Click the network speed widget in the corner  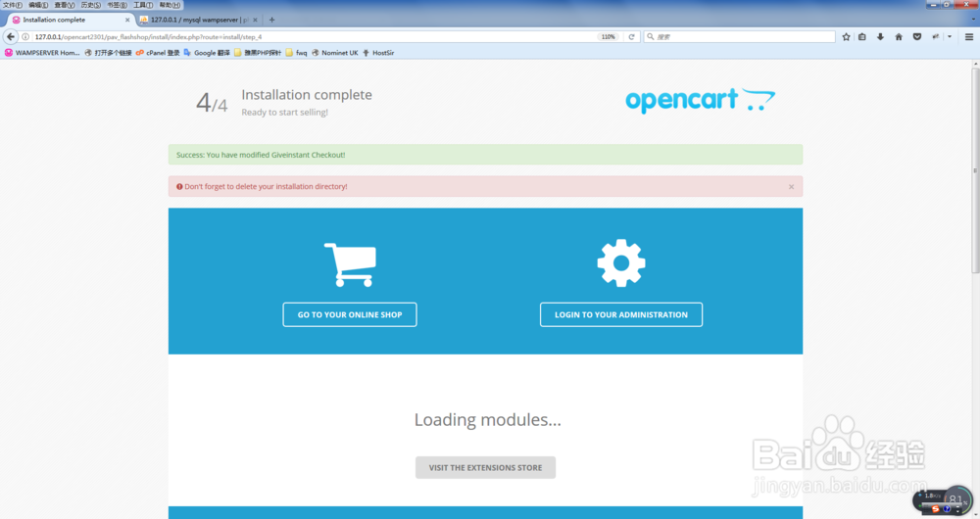(943, 501)
